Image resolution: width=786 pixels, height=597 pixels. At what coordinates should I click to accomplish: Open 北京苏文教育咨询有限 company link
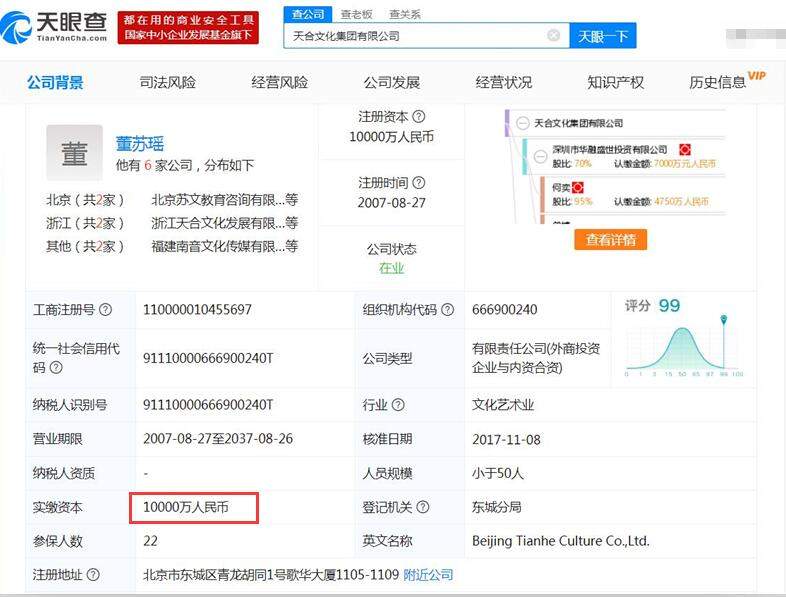pyautogui.click(x=225, y=200)
